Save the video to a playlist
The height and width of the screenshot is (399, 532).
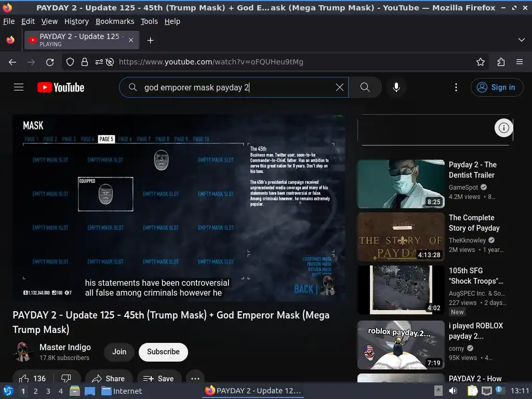tap(158, 378)
